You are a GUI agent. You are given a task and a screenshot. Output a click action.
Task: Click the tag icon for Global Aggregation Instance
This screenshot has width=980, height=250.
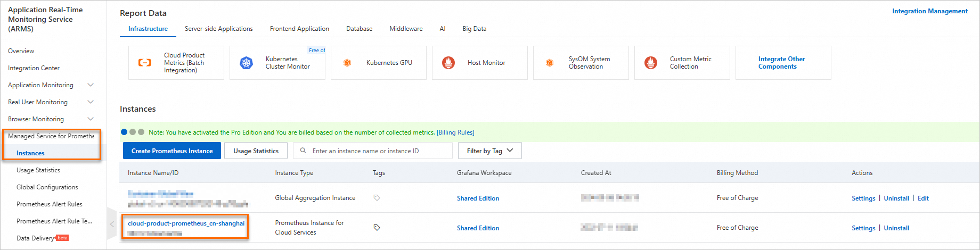tap(377, 198)
